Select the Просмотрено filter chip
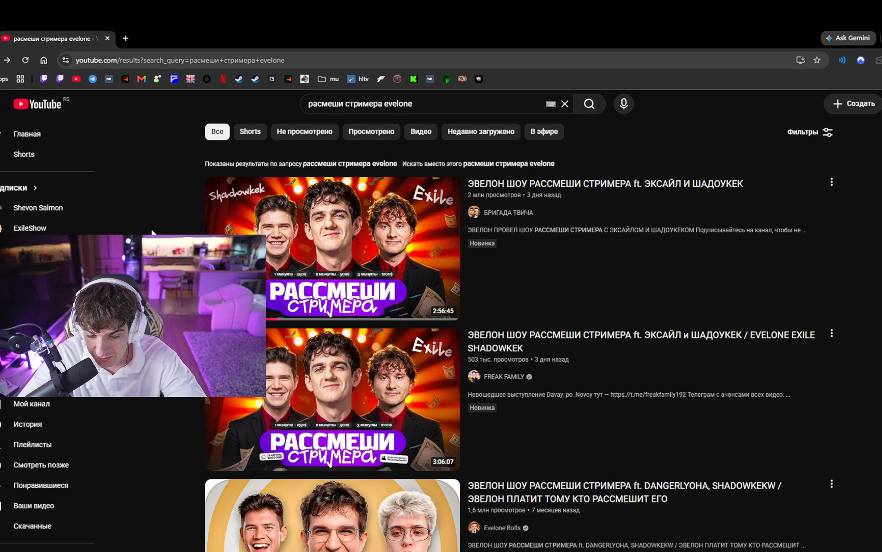882x552 pixels. pos(371,132)
